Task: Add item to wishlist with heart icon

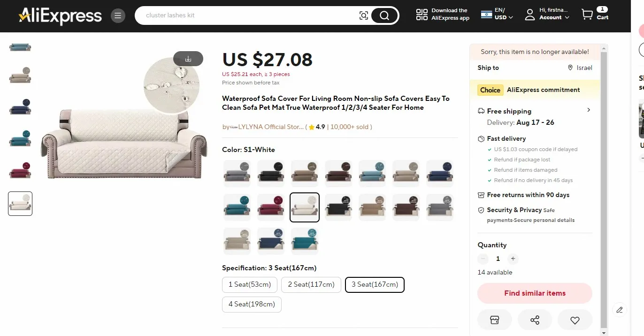Action: point(575,320)
